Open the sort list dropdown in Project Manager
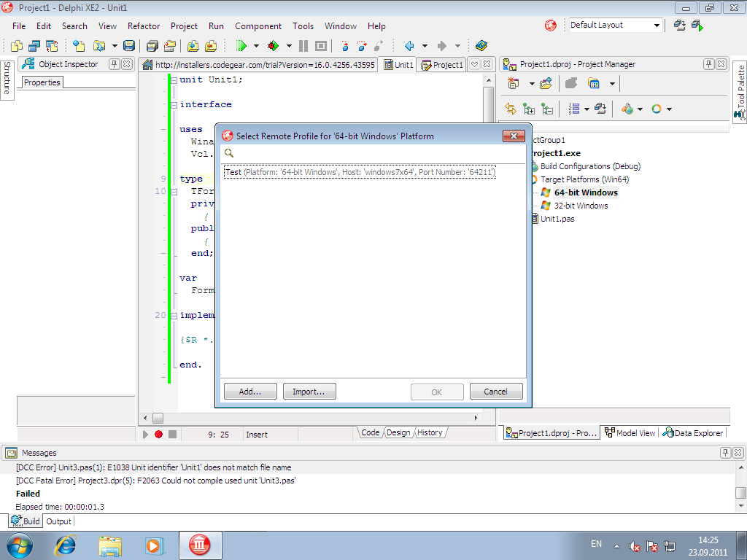Image resolution: width=747 pixels, height=560 pixels. pyautogui.click(x=587, y=109)
